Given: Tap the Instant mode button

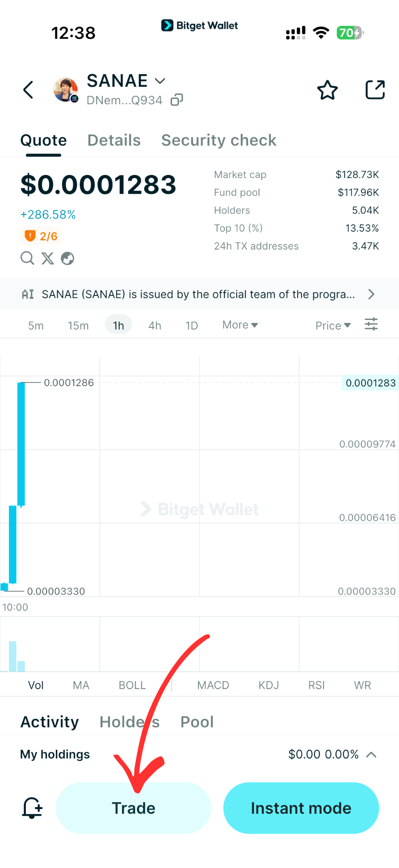Looking at the screenshot, I should pos(301,808).
